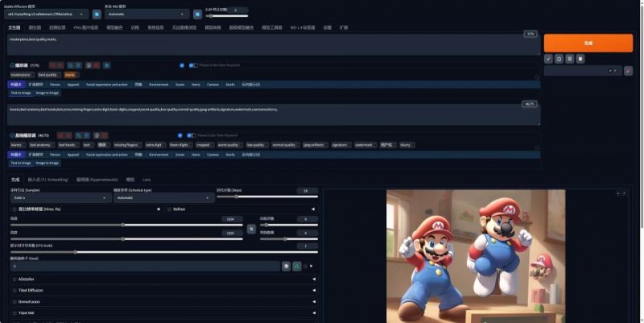Screen dimensions: 644x323
Task: Click the read-parameters arrow icon under Generate
Action: click(548, 59)
